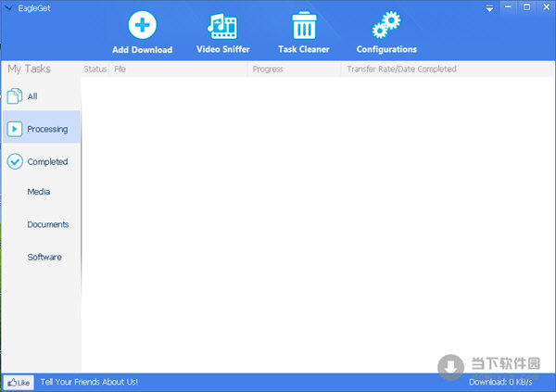Open the title bar dropdown menu arrow

489,8
